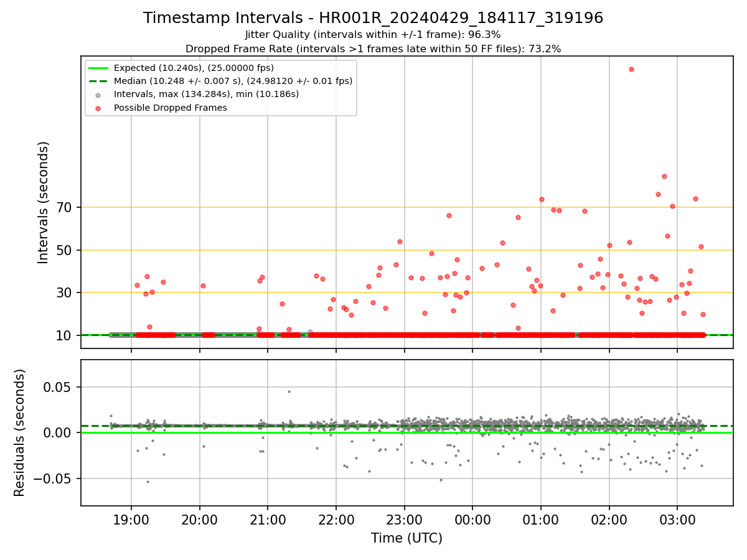Click the 20:00 x-axis tick label
Screen dimensions: 747x560
pos(199,519)
